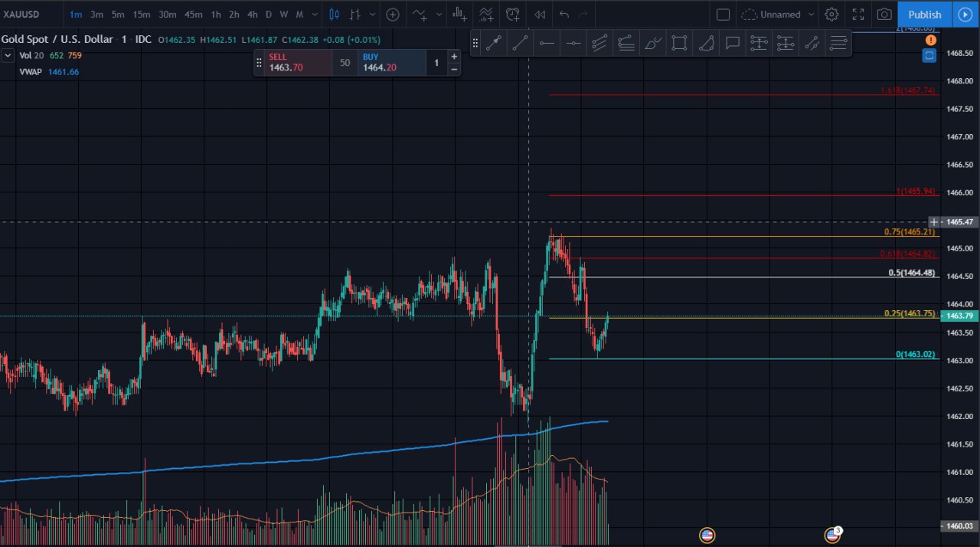This screenshot has height=547, width=980.
Task: Select the arrow line drawing tool
Action: [495, 44]
